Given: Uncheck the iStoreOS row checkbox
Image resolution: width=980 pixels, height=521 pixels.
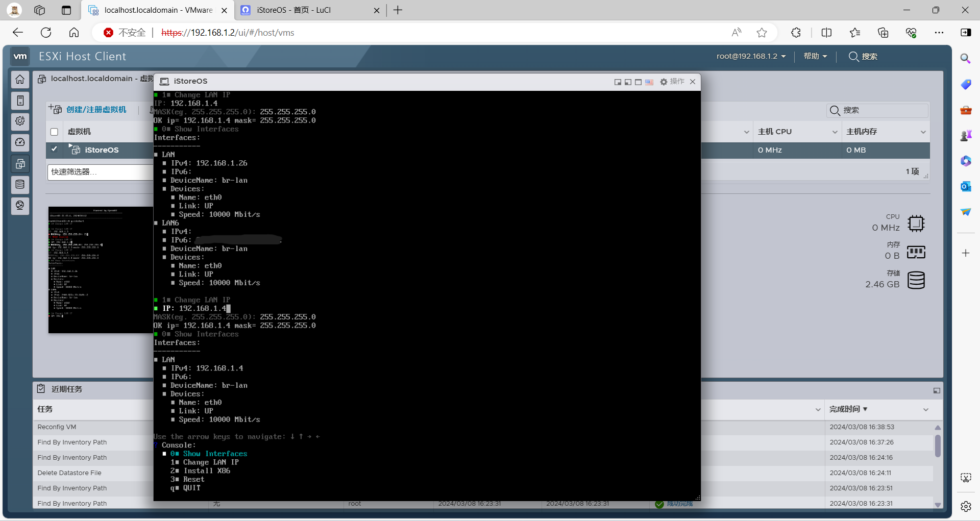Looking at the screenshot, I should pos(54,150).
